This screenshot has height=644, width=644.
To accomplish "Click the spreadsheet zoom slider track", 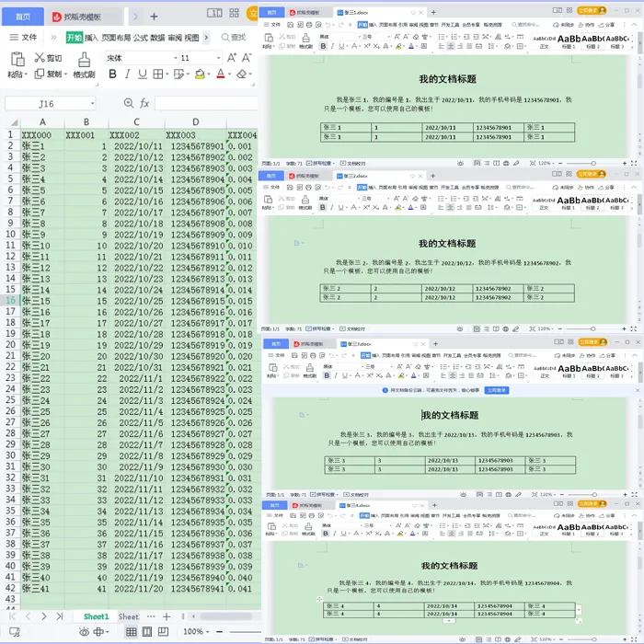I will 246,632.
